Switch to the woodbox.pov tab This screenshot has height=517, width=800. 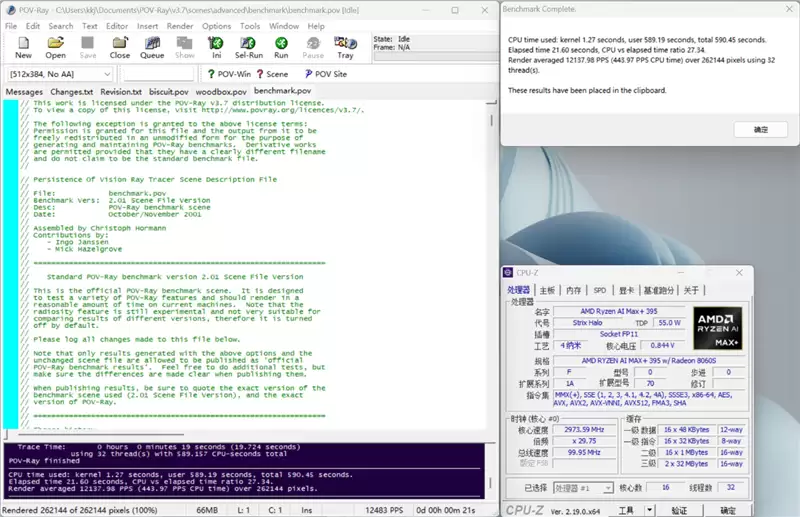(221, 92)
